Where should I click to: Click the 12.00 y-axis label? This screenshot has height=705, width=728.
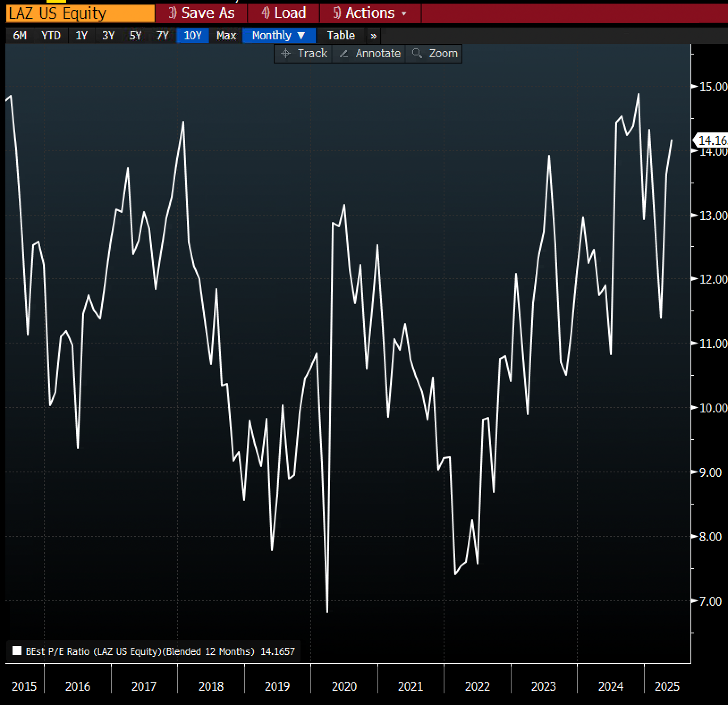[713, 279]
